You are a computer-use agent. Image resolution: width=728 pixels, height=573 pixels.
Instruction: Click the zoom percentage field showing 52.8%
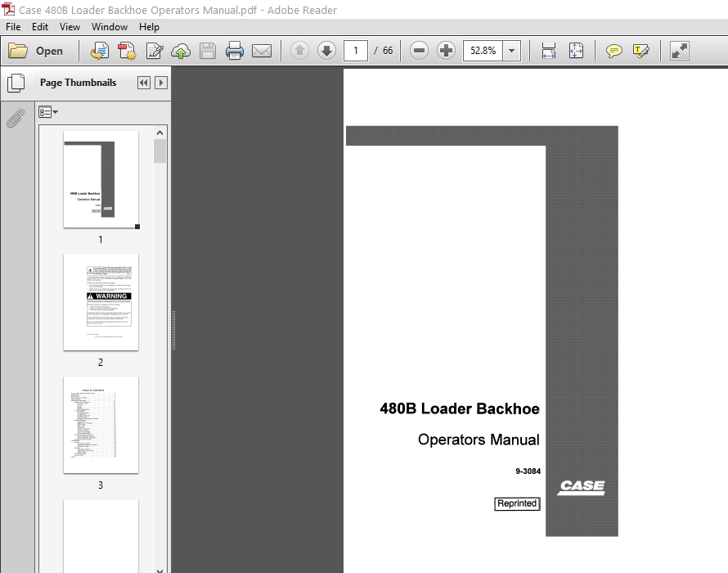[x=483, y=50]
